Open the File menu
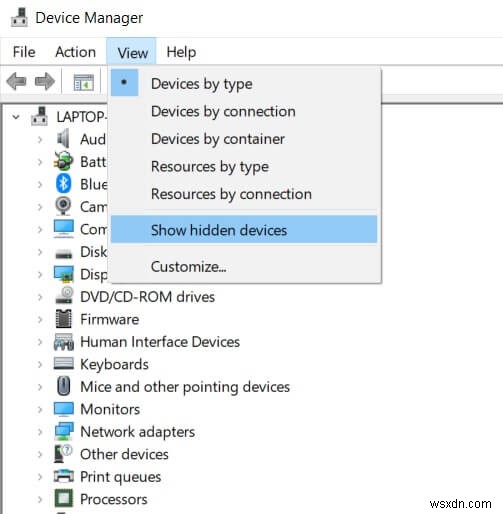The width and height of the screenshot is (503, 514). (24, 52)
